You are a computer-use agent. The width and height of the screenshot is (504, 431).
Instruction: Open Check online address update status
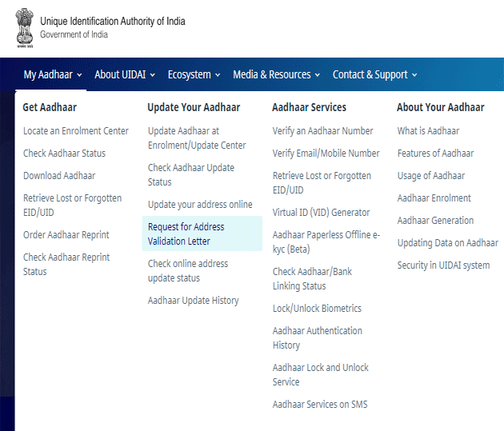tap(188, 271)
